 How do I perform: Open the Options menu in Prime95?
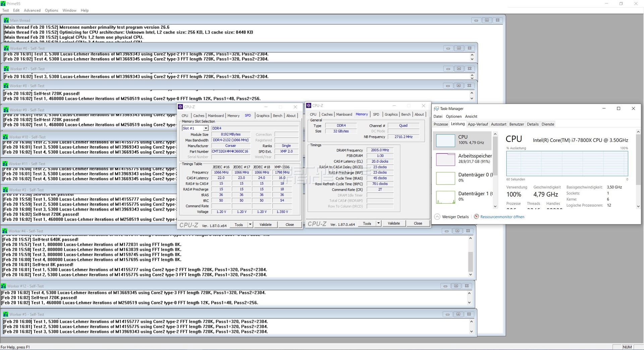(52, 10)
